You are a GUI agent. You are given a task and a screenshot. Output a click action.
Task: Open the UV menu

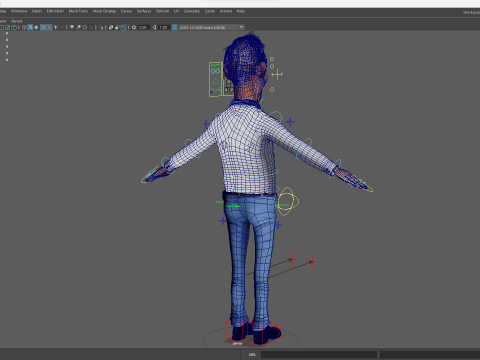176,11
